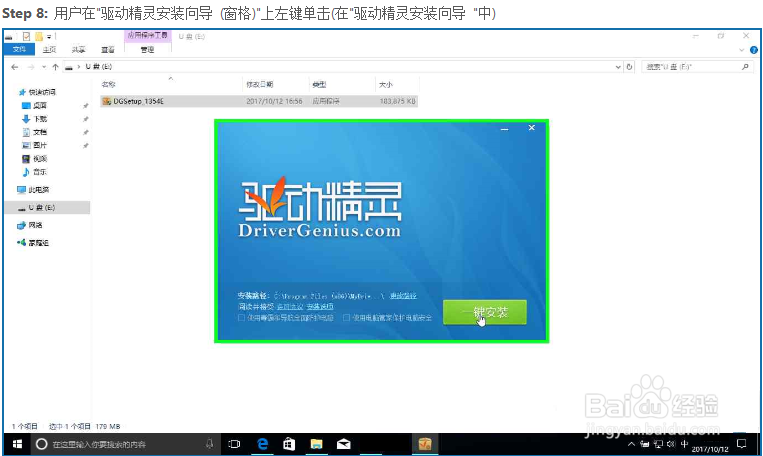
Task: Click the 中 input method indicator
Action: coord(684,443)
